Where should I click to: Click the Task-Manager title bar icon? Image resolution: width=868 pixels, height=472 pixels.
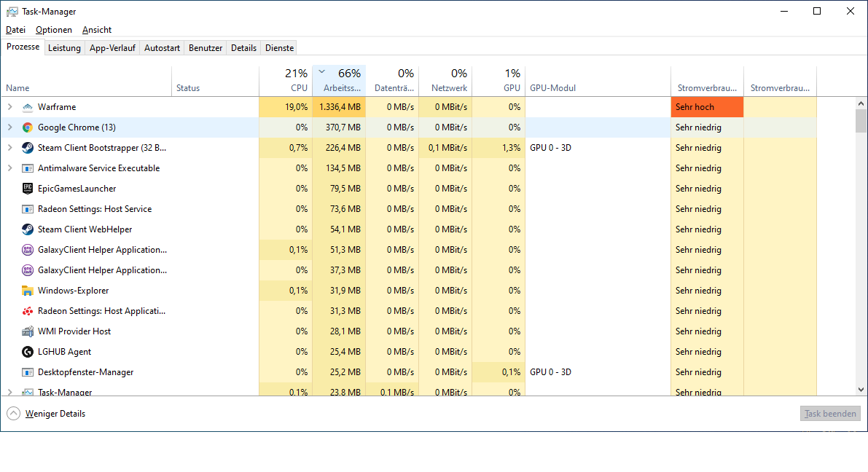tap(12, 12)
